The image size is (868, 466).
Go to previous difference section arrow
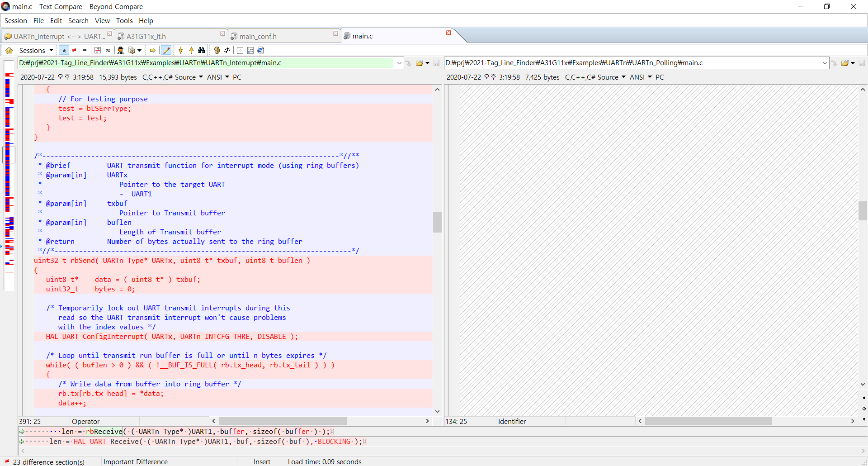coord(191,50)
